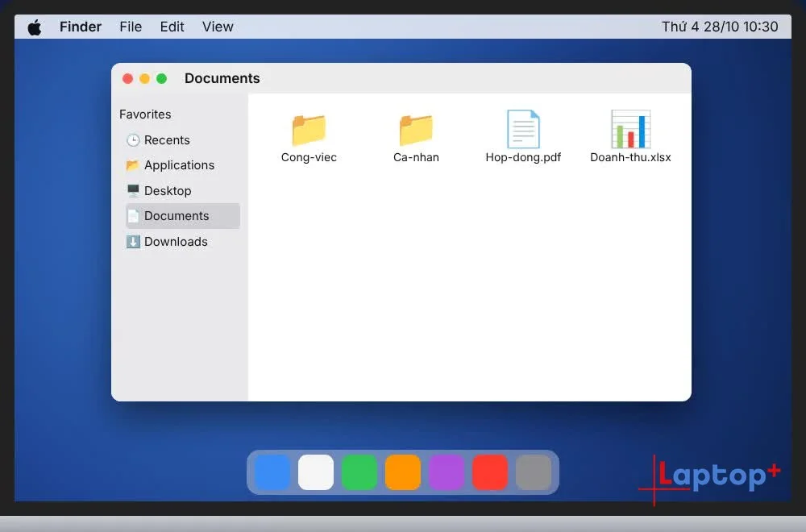The image size is (806, 532).
Task: Open the Finder menu
Action: [x=80, y=27]
